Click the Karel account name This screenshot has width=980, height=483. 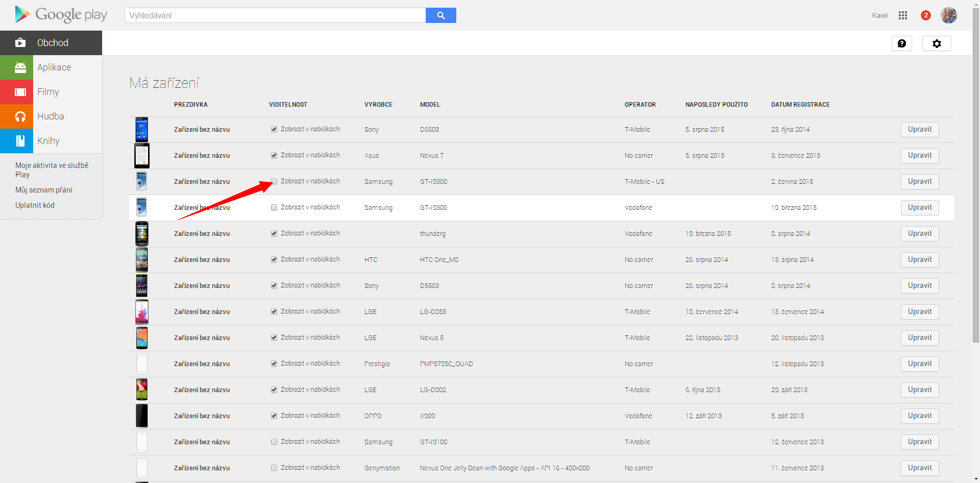coord(879,15)
